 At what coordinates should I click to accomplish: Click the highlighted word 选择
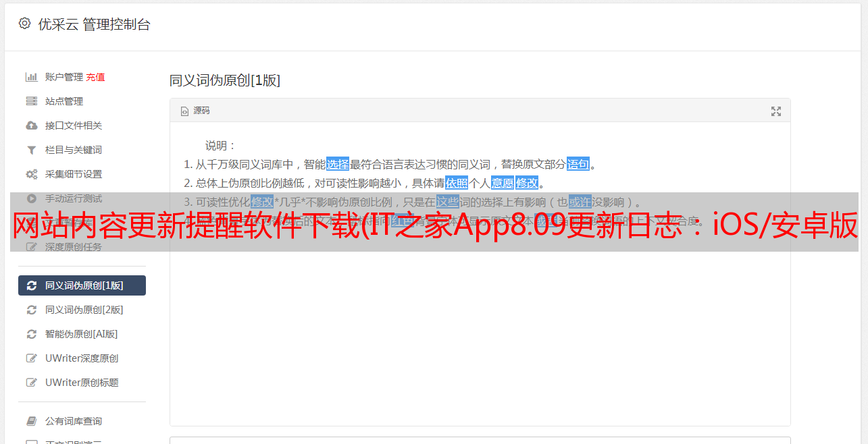pos(338,164)
